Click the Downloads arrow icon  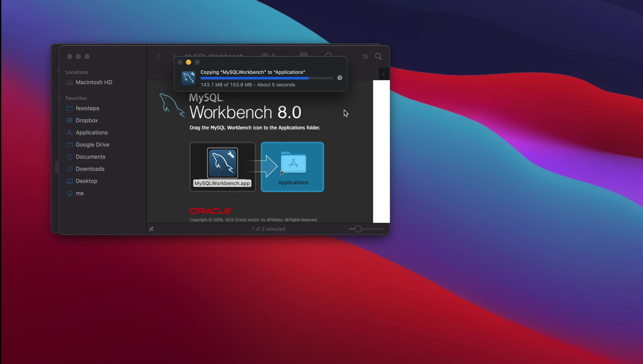point(69,169)
